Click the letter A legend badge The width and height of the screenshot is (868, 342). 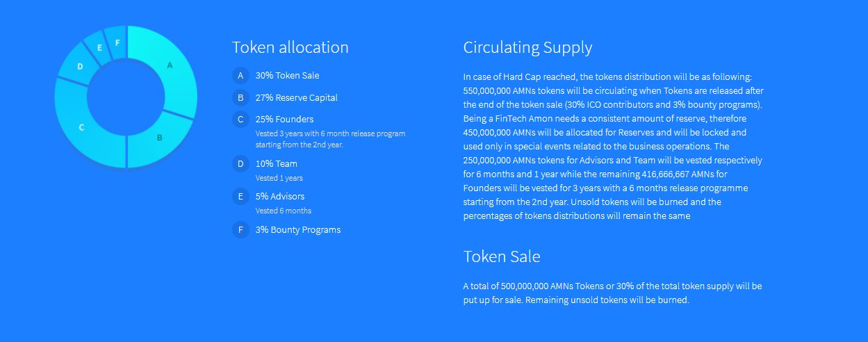pos(240,75)
